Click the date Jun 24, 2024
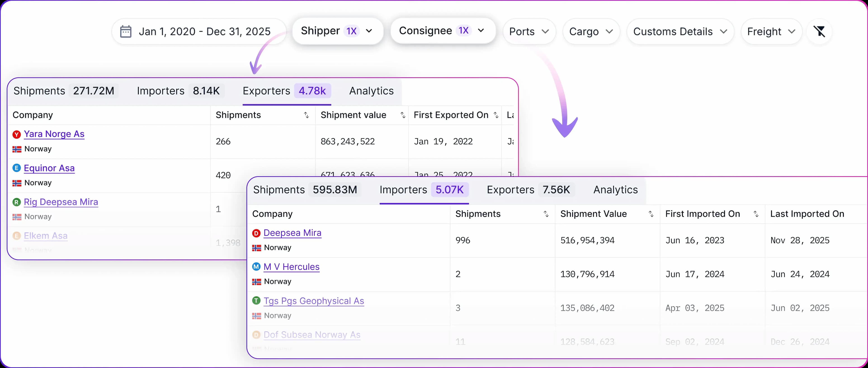Viewport: 868px width, 368px height. coord(800,274)
